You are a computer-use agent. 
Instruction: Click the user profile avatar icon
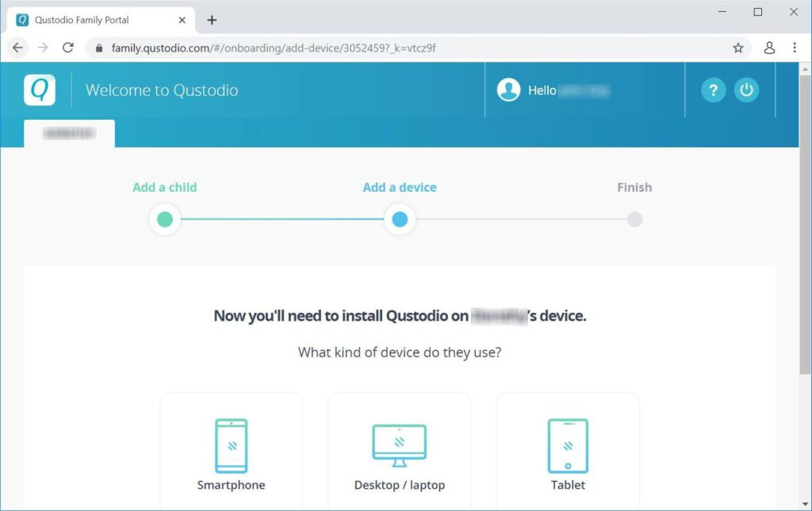point(507,90)
